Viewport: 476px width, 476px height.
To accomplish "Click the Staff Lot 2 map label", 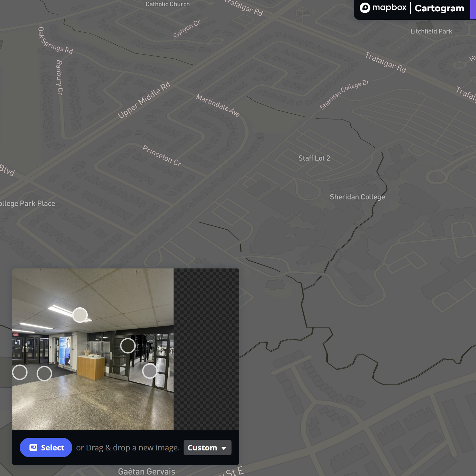I will (x=314, y=158).
